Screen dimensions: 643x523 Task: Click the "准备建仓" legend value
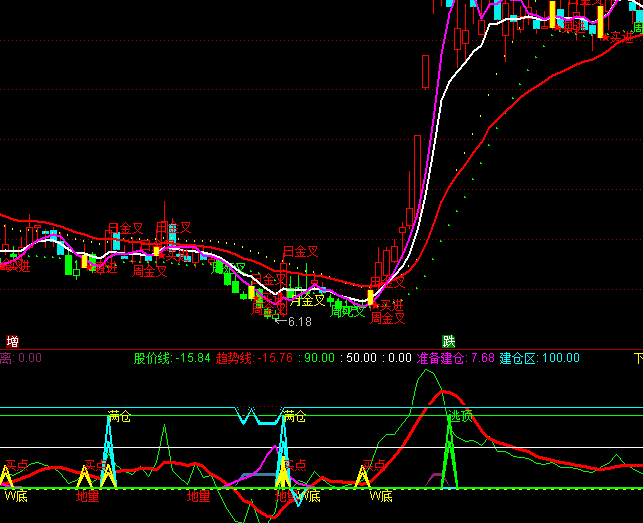[x=455, y=358]
